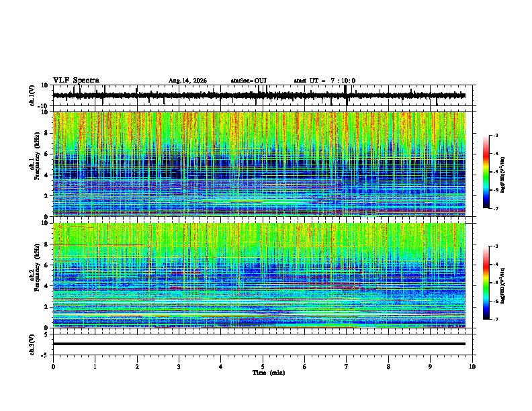Image resolution: width=532 pixels, height=411 pixels.
Task: Click the '8' kHz tick of ch.2 spectrogram
Action: (x=46, y=244)
